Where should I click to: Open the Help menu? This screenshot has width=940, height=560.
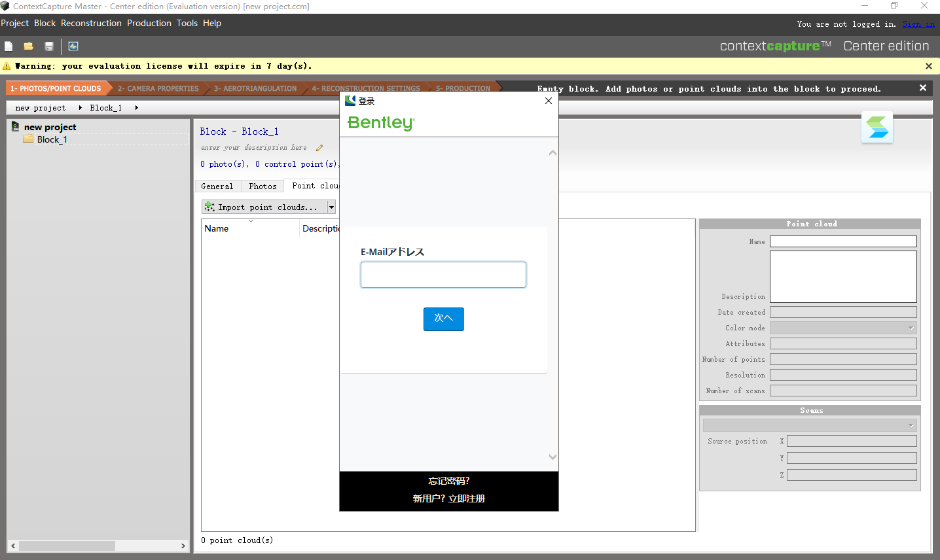click(212, 23)
